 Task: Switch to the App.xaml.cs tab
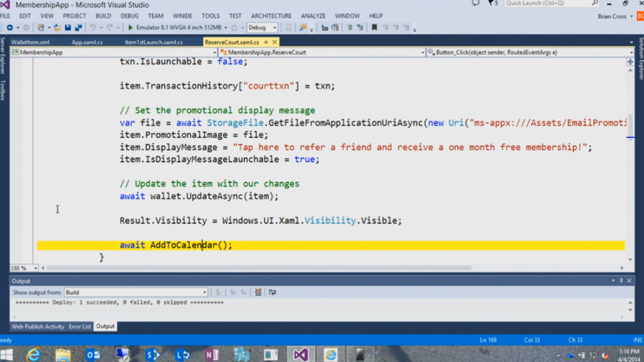pyautogui.click(x=87, y=42)
